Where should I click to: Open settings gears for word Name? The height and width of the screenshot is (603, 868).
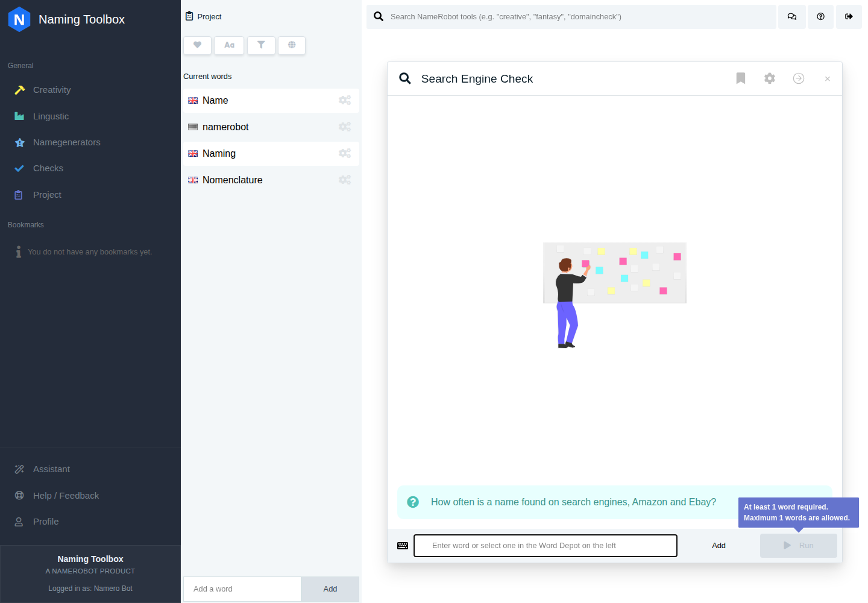point(345,100)
